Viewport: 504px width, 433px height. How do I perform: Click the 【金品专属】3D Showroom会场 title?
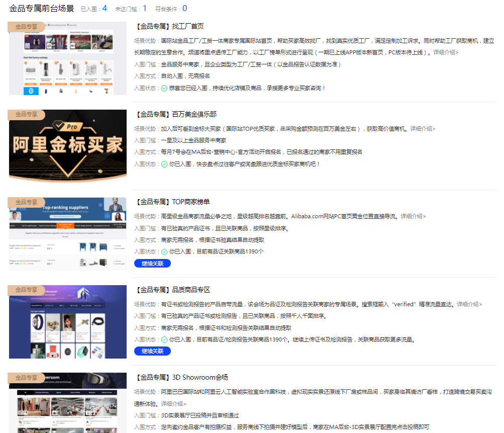[x=182, y=378]
